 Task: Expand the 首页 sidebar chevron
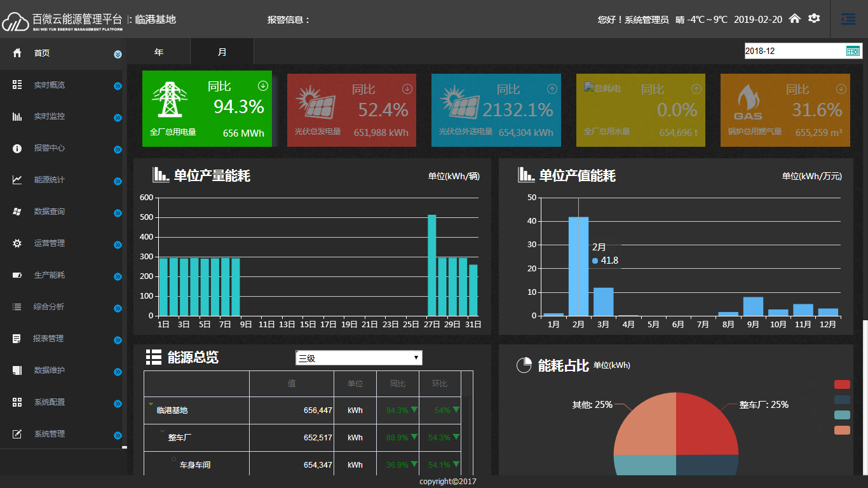tap(118, 55)
